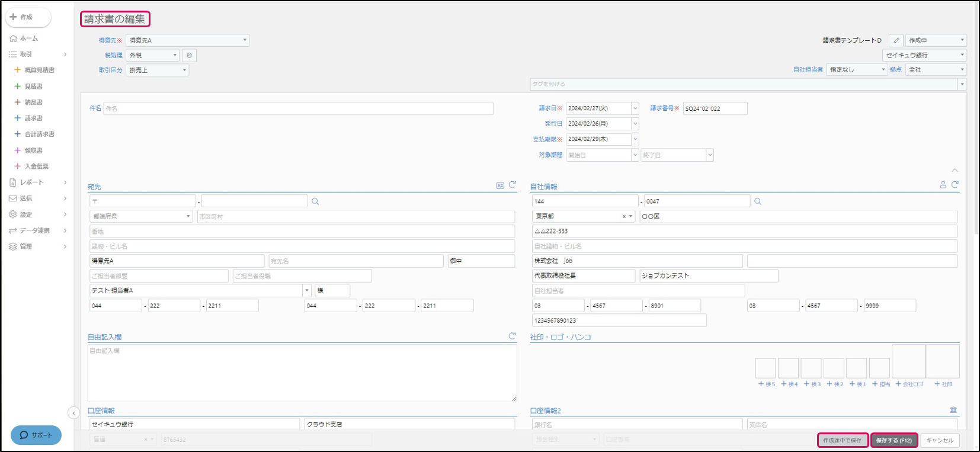Open the address card icon in 宛先
This screenshot has height=452, width=980.
(x=500, y=185)
